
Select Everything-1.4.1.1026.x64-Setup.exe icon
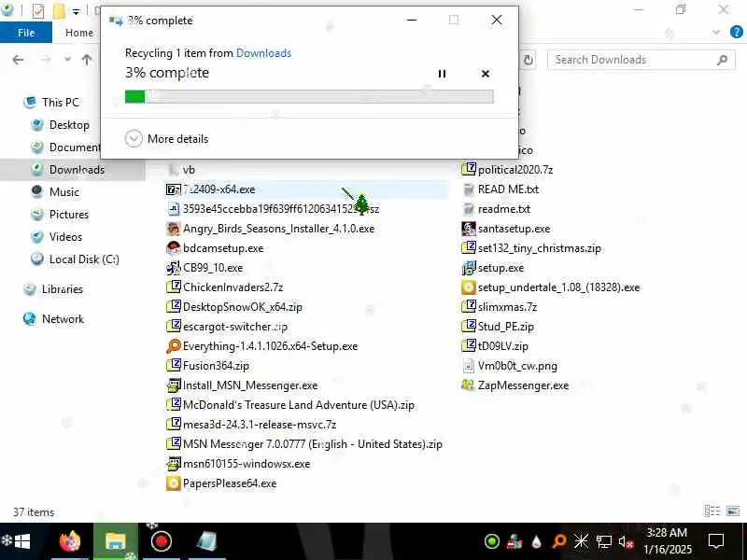(174, 346)
